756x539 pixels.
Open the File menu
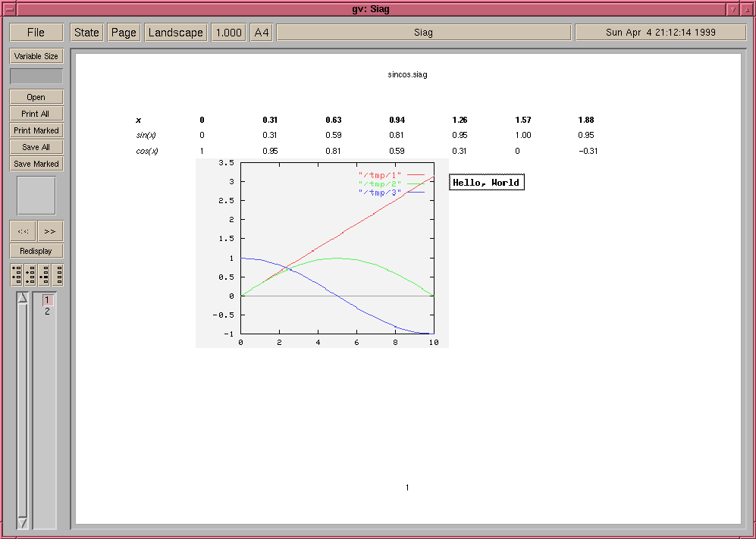coord(36,33)
